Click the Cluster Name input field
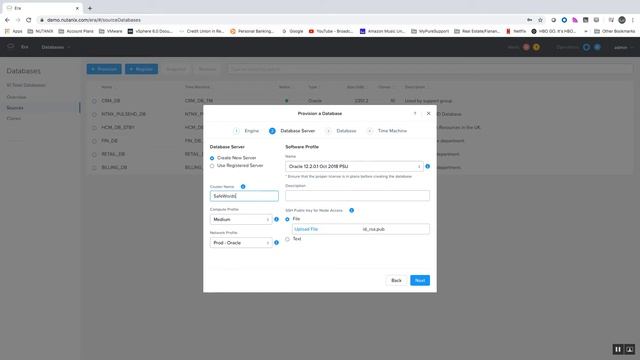 (x=244, y=196)
